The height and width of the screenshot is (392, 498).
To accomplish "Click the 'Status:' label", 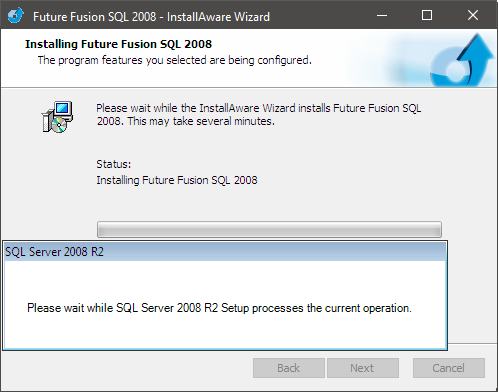I will click(114, 164).
